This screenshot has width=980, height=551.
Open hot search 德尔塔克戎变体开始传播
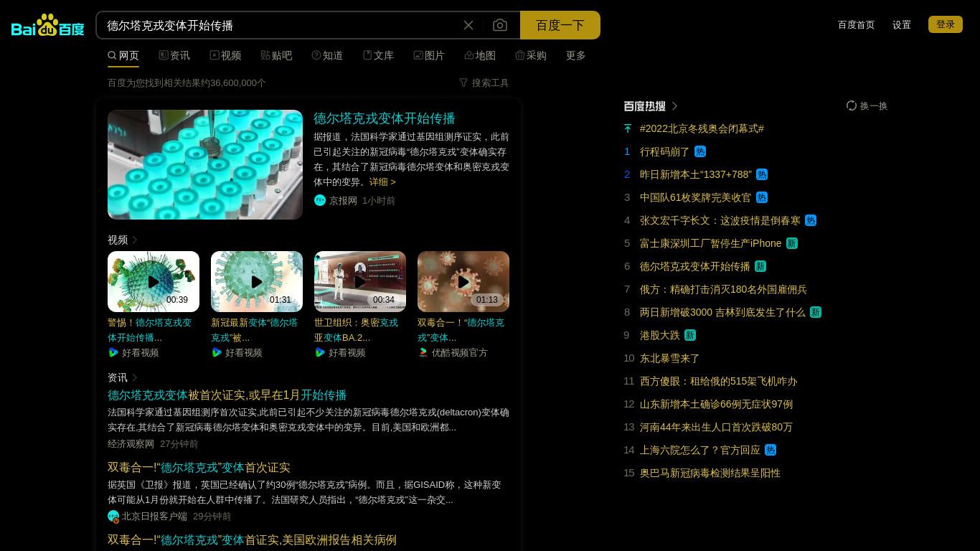[694, 266]
